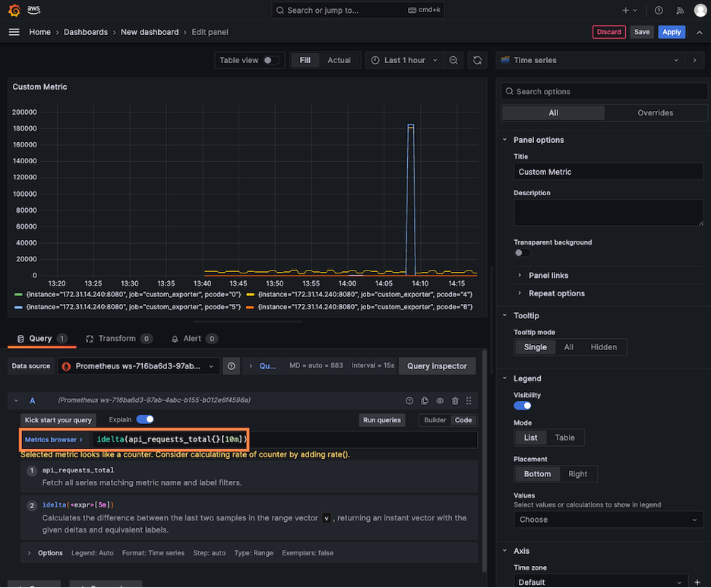
Task: Duplicate query A
Action: 425,400
